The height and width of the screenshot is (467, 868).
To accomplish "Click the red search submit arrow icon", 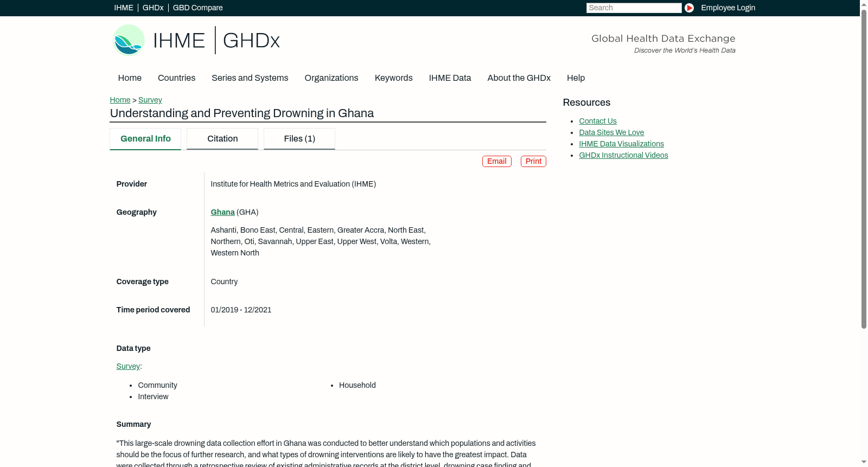I will [689, 8].
